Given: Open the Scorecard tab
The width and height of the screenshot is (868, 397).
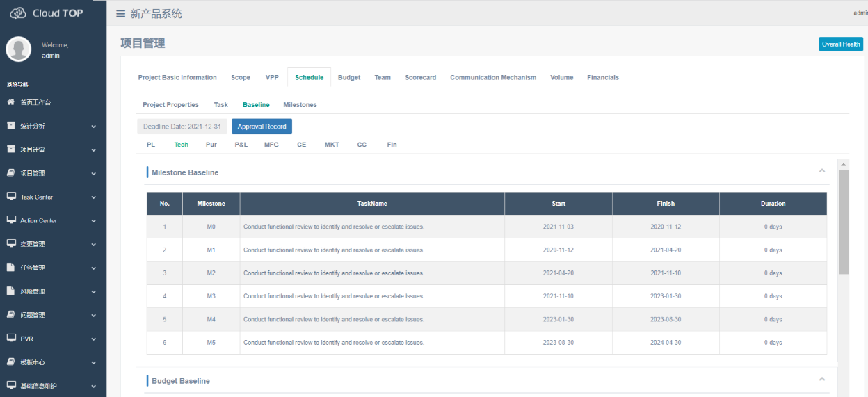Looking at the screenshot, I should point(421,77).
